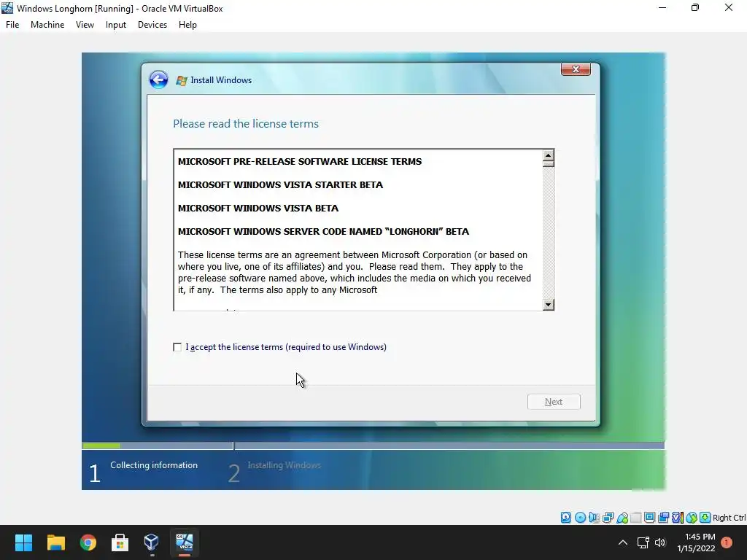Open the network adapters status icon
This screenshot has height=560, width=747.
coord(608,518)
